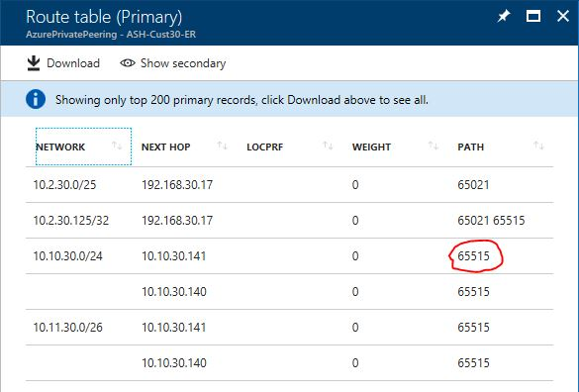Click sort arrows on PATH column
This screenshot has width=579, height=392.
(538, 146)
